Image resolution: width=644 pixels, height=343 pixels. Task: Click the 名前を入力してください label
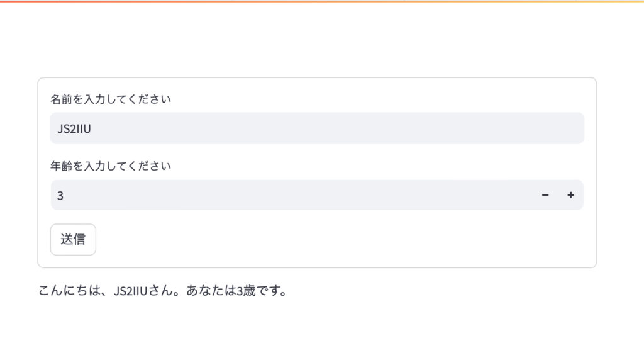point(111,99)
